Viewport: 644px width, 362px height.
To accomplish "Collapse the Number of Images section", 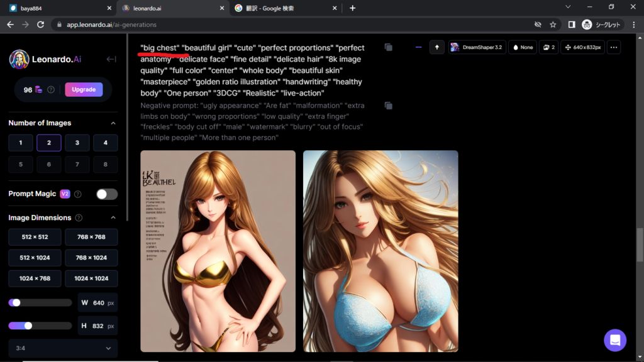I will click(113, 123).
